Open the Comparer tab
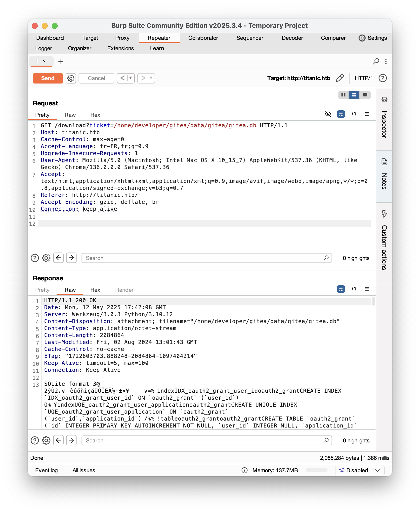The height and width of the screenshot is (513, 420). 333,38
